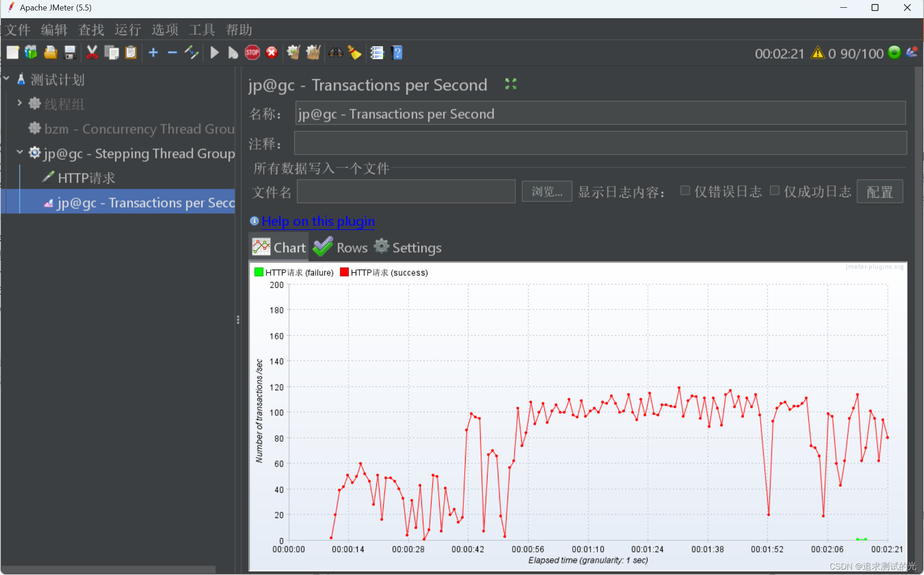Select the Start test icon
Viewport: 924px width, 575px height.
[x=214, y=52]
